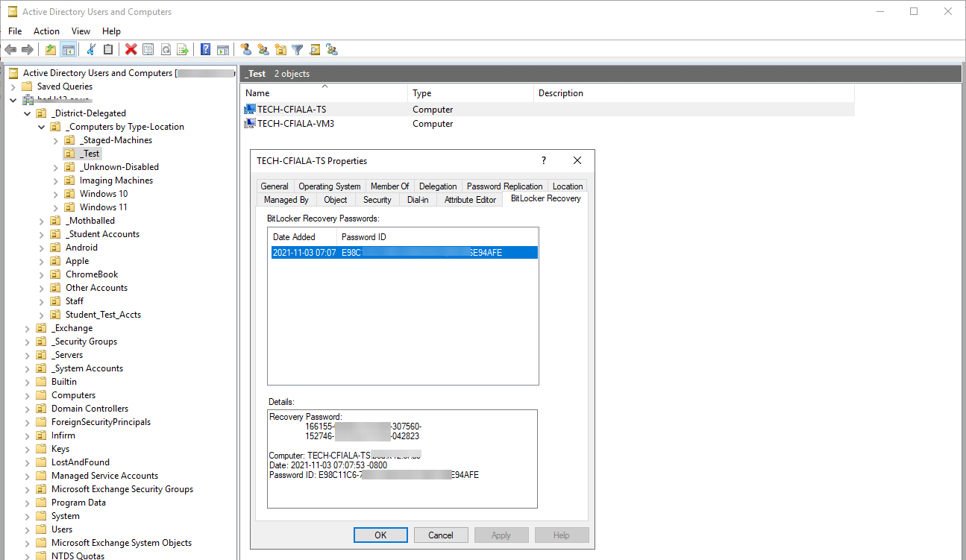Screen dimensions: 966x560
Task: Click the Create new organizational unit icon
Action: pyautogui.click(x=280, y=49)
